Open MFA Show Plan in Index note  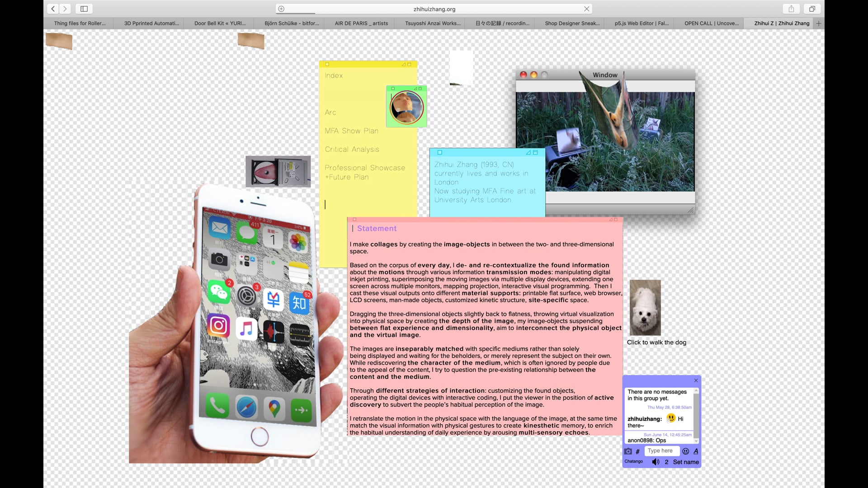(x=351, y=131)
